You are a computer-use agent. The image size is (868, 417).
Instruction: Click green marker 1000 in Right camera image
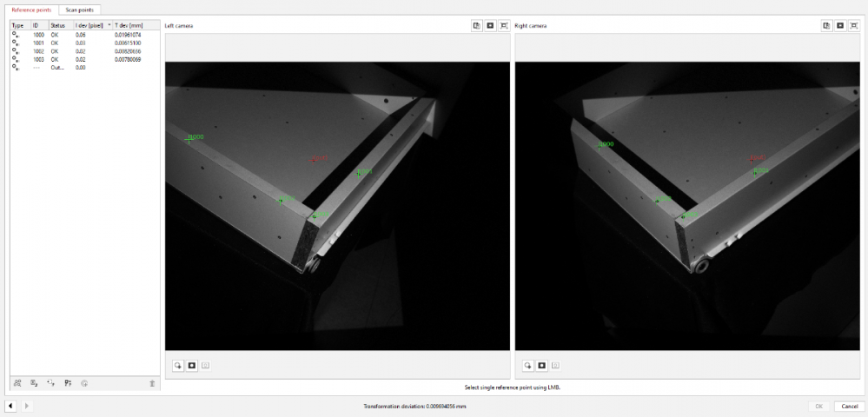coord(599,146)
